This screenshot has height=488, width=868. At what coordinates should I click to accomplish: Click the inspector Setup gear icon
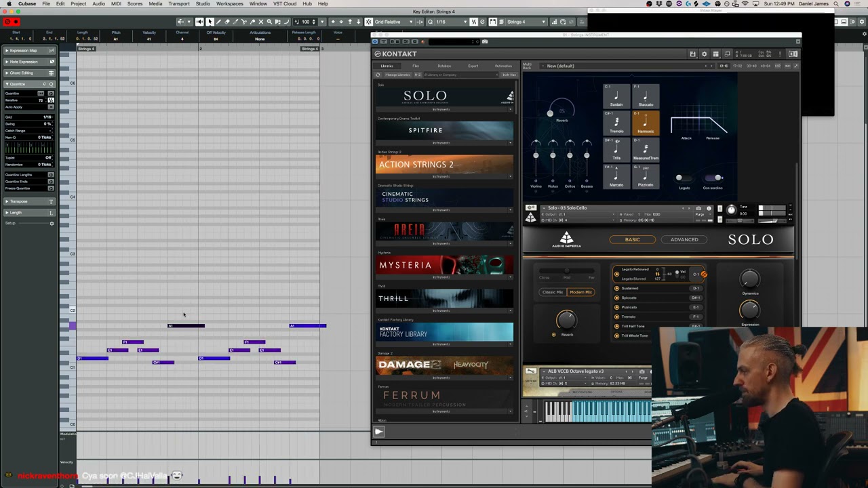52,224
